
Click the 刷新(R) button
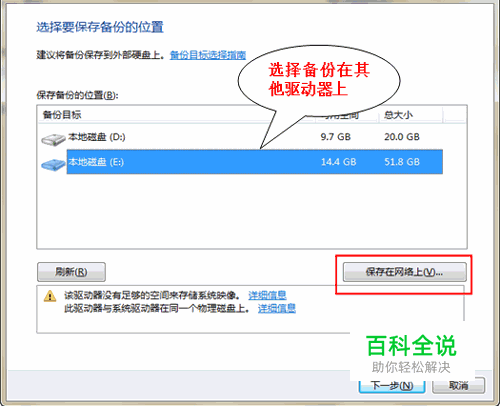(71, 272)
